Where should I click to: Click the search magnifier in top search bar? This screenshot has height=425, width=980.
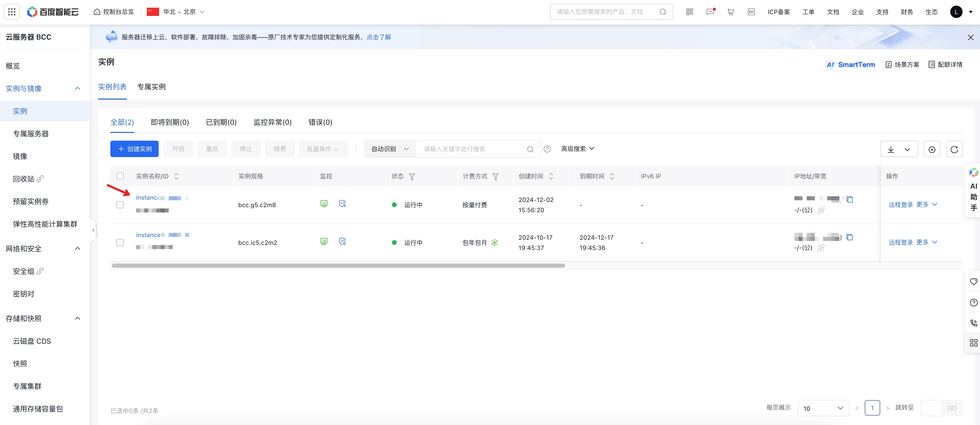pyautogui.click(x=663, y=12)
